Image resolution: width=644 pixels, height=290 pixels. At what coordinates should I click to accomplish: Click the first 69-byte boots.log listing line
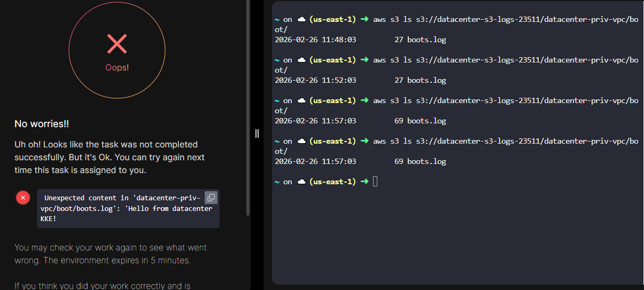pos(360,121)
